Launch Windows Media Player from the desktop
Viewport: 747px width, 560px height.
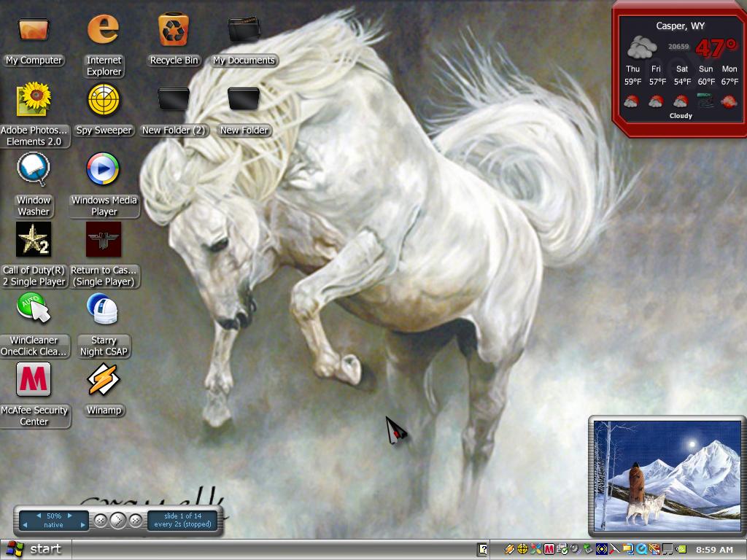click(x=104, y=184)
